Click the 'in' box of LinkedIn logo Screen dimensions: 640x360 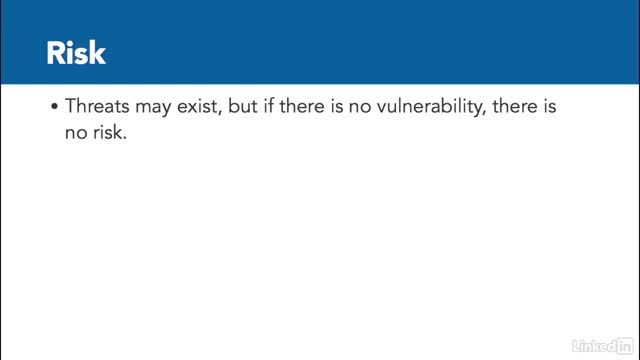[x=624, y=346]
